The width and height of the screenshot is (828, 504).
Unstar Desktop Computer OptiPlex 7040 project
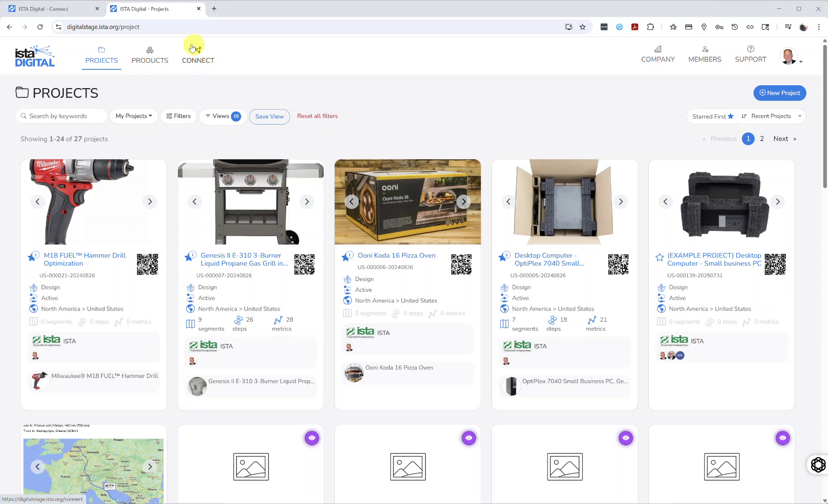click(x=503, y=256)
